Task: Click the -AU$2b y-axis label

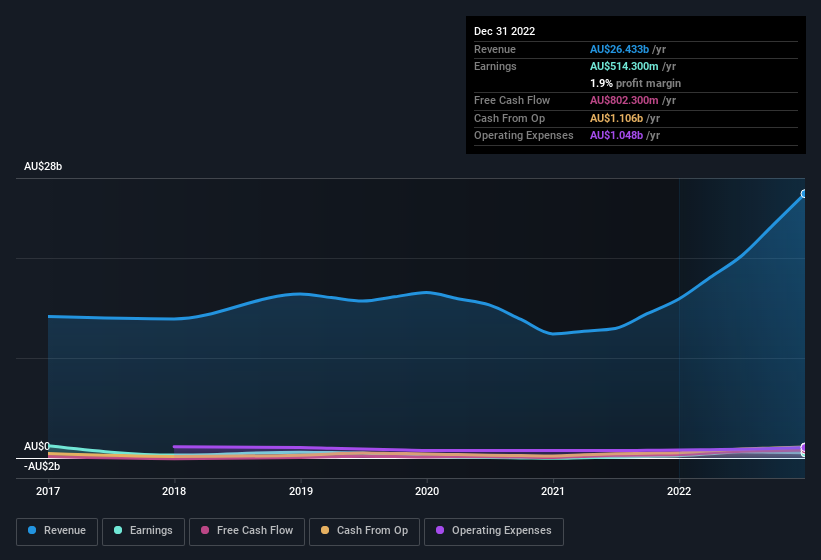Action: click(42, 466)
